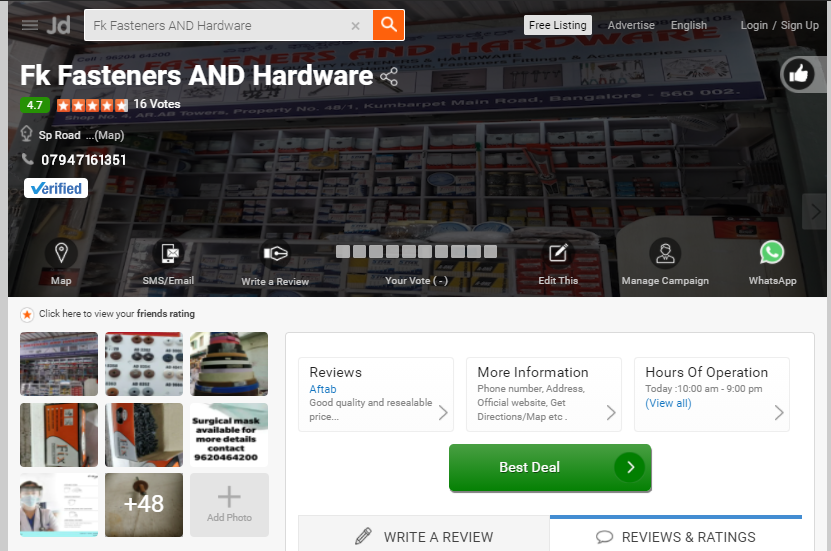Screen dimensions: 831x551
Task: Click the speech bubble icon on Reviews tab
Action: (x=604, y=537)
